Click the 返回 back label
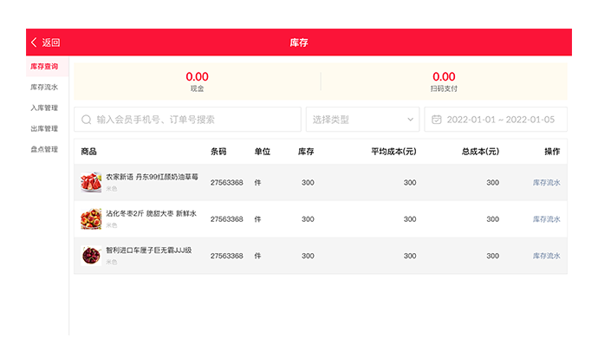 click(x=51, y=42)
